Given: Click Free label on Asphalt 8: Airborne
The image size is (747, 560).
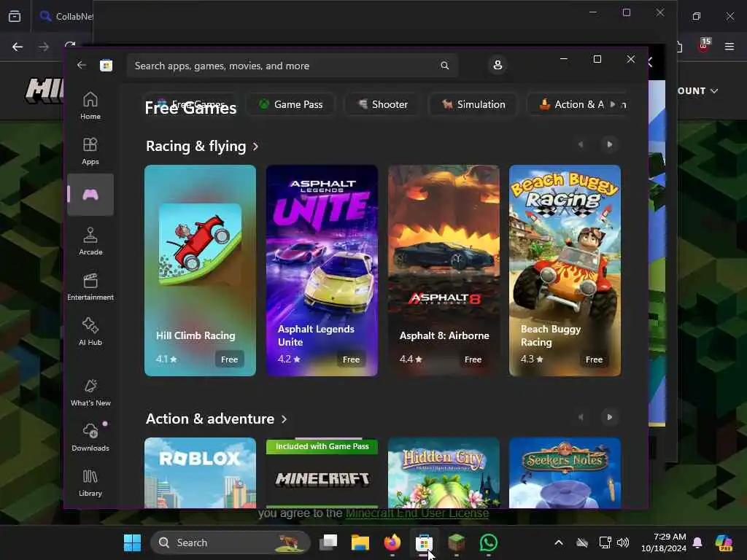Looking at the screenshot, I should [473, 359].
